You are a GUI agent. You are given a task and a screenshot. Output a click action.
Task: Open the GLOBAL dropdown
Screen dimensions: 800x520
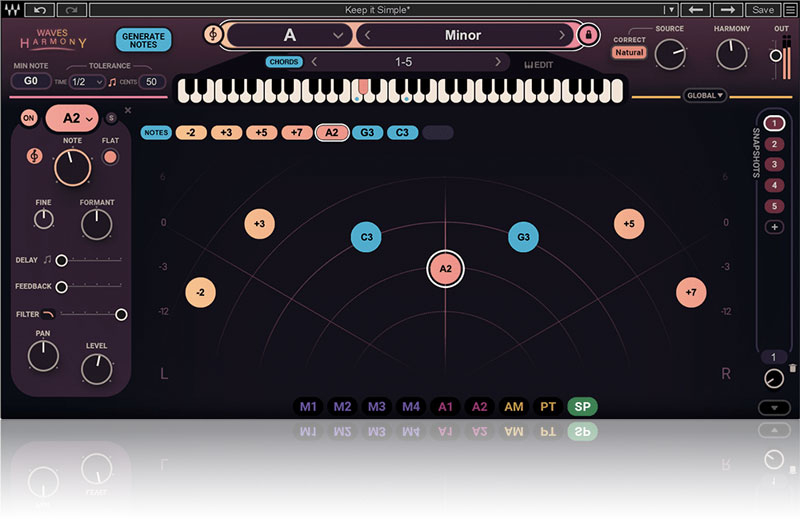pyautogui.click(x=705, y=96)
